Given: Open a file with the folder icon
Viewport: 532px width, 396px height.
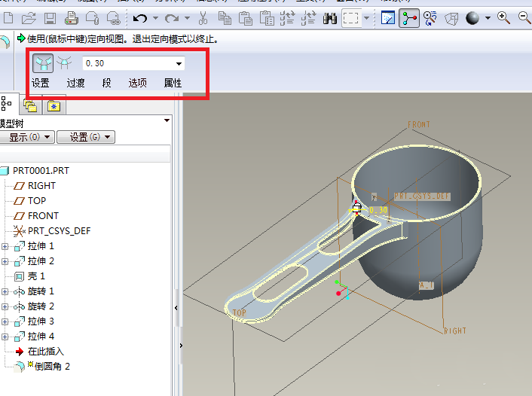Looking at the screenshot, I should tap(29, 17).
